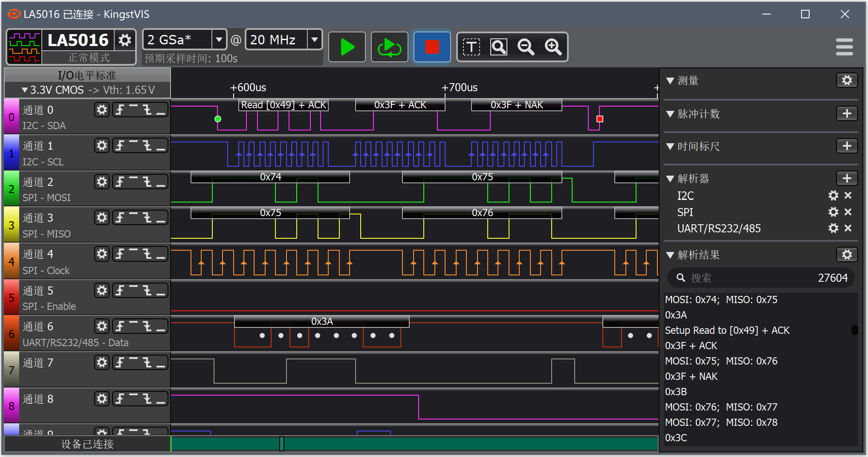This screenshot has height=457, width=868.
Task: Stop the acquisition with red stop button
Action: point(432,47)
